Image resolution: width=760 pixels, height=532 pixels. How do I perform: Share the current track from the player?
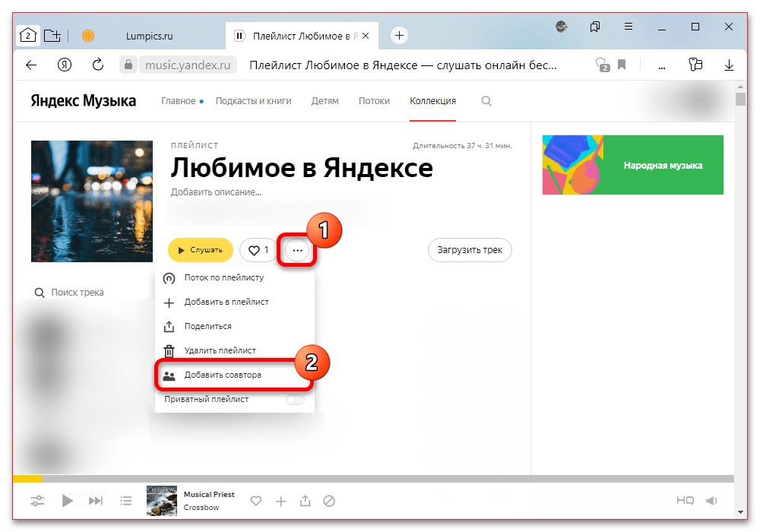click(x=305, y=501)
